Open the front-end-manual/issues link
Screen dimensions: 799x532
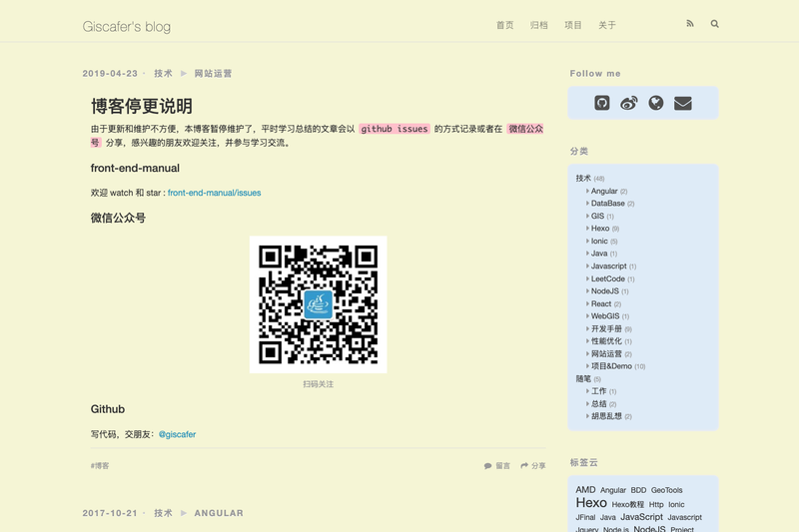click(214, 193)
